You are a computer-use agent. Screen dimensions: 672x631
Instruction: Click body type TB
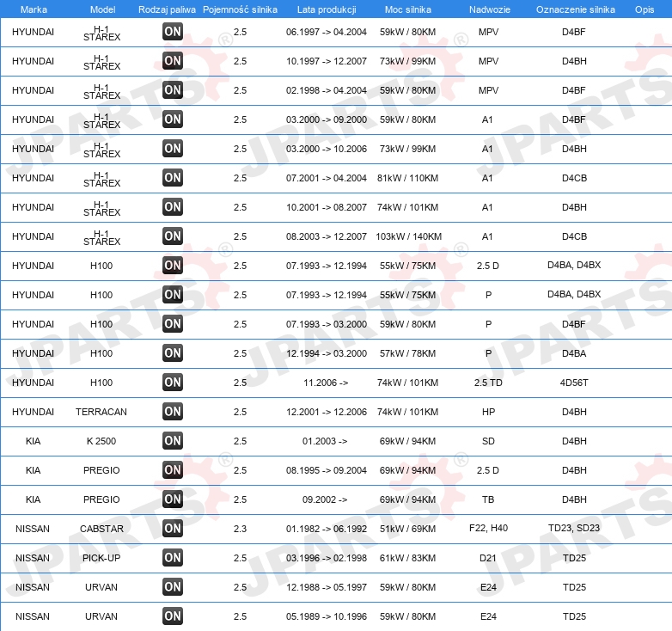[x=488, y=499]
